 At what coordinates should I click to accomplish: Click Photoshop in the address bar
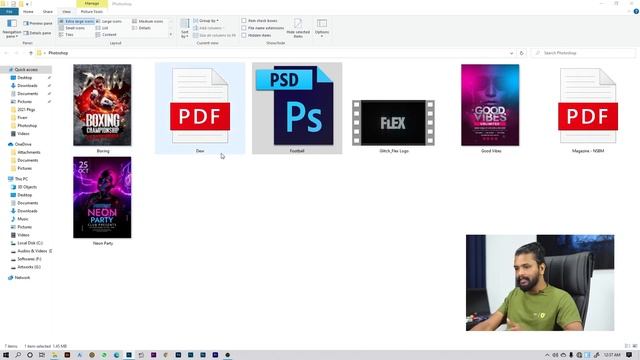click(x=58, y=53)
